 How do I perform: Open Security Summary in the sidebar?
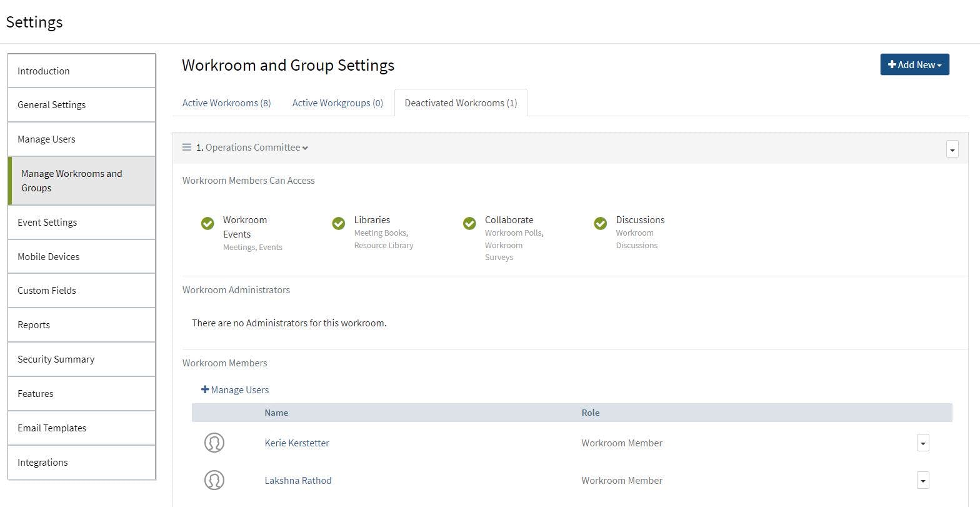56,359
